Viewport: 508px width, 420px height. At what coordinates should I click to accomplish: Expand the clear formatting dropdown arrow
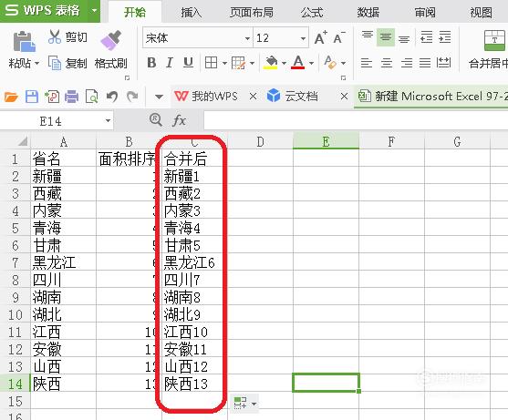pos(344,63)
